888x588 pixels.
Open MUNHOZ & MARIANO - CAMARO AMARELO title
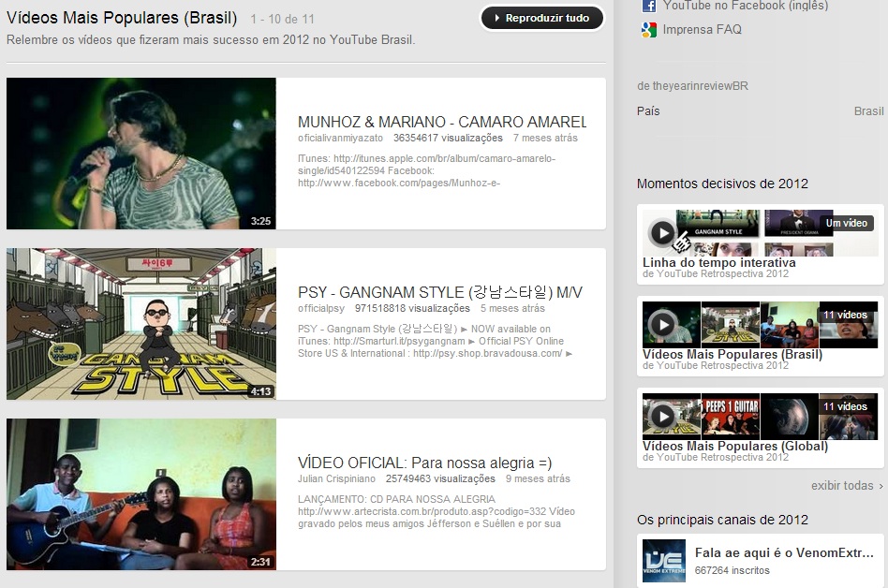(x=441, y=122)
